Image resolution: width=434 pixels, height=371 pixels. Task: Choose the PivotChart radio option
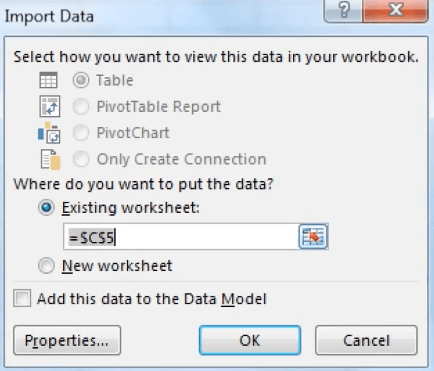tap(81, 133)
